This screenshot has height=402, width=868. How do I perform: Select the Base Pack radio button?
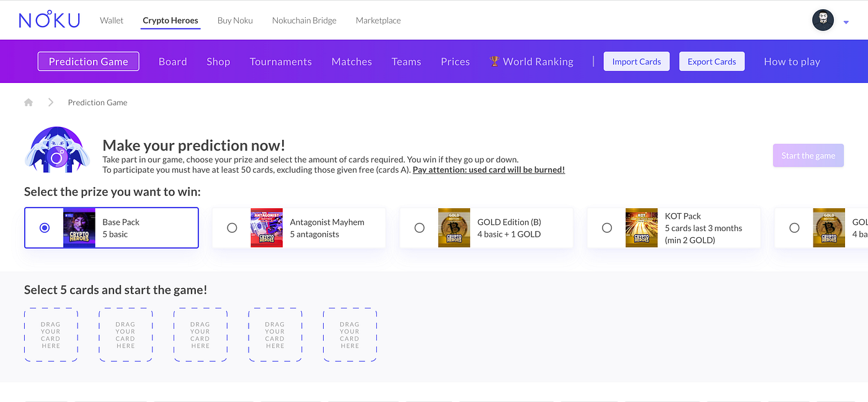(44, 228)
